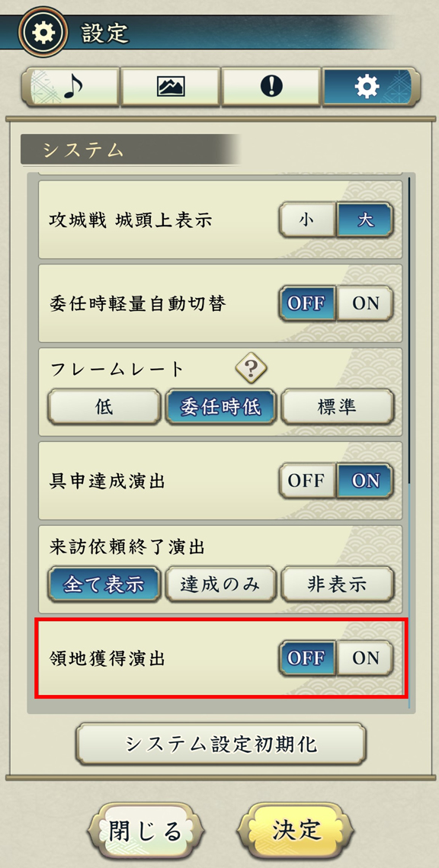The image size is (439, 868).
Task: Select 全て表示 for 来訪依頼終了演出
Action: pos(104,584)
